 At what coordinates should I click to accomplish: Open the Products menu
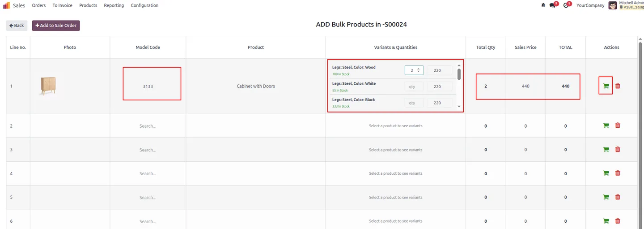88,5
